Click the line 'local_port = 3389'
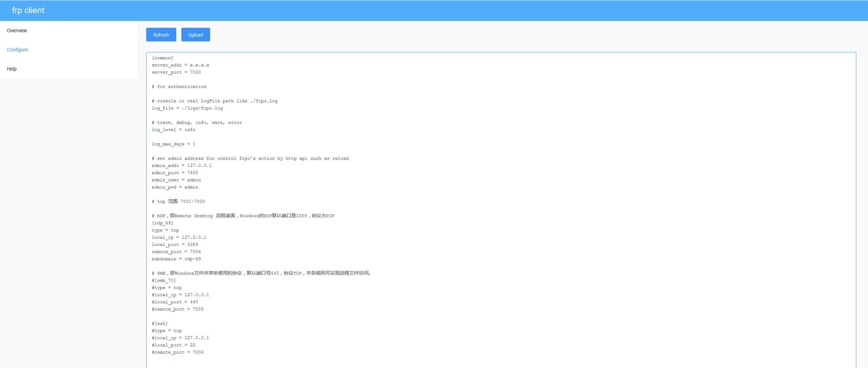 [x=175, y=245]
